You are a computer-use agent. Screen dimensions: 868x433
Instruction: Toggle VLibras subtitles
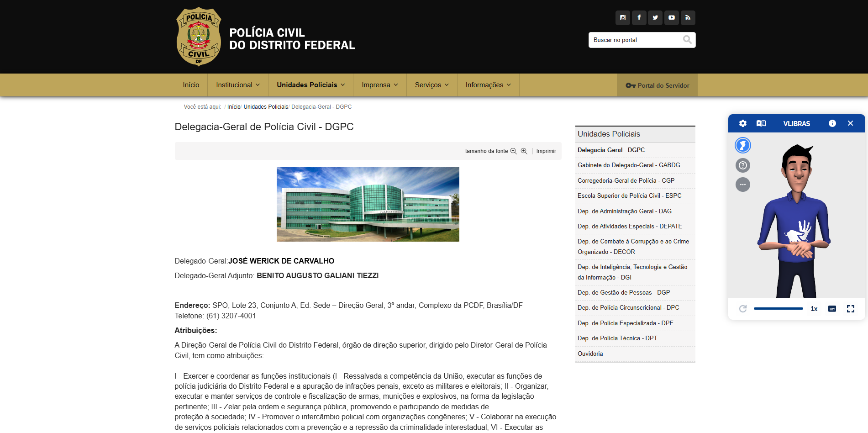point(832,309)
